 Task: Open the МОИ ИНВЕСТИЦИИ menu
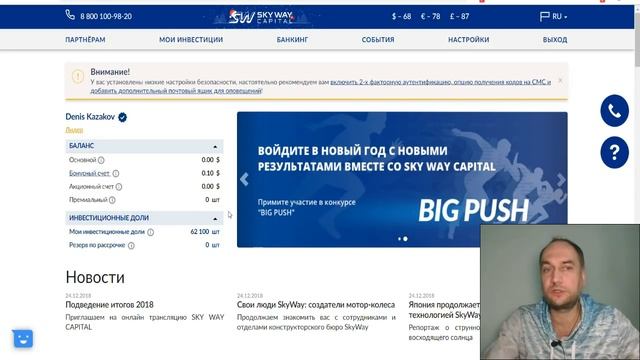(x=191, y=40)
